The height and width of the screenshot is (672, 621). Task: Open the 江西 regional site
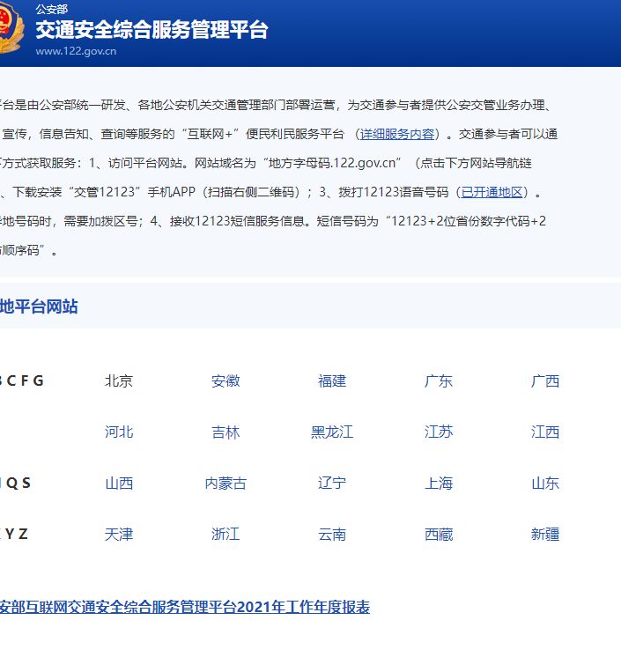(x=545, y=432)
